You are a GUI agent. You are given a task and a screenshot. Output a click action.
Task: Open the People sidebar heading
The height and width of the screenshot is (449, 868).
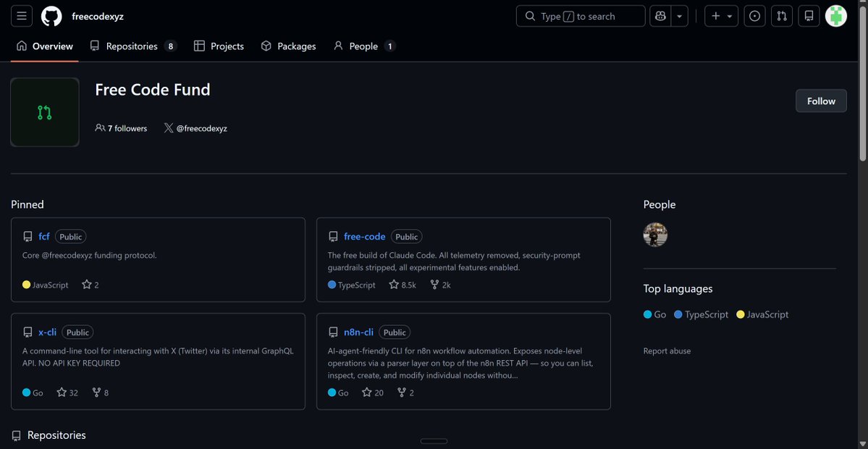click(x=660, y=204)
